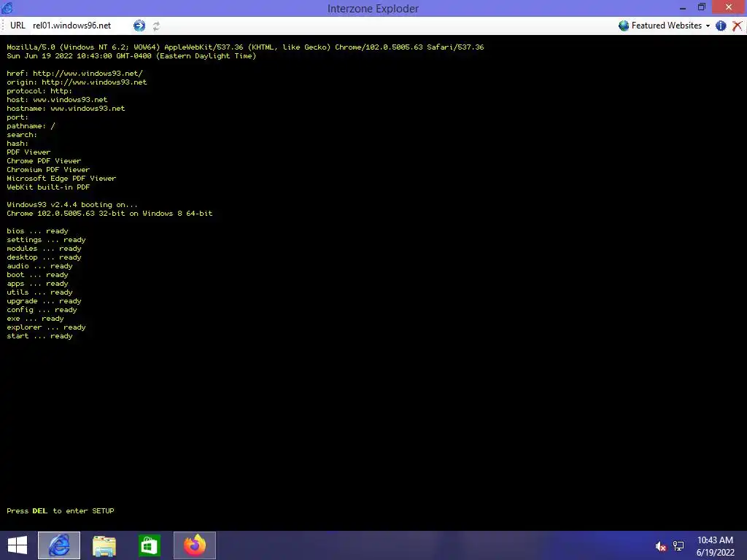This screenshot has height=560, width=747.
Task: Click the muted speaker tray icon
Action: [x=660, y=546]
